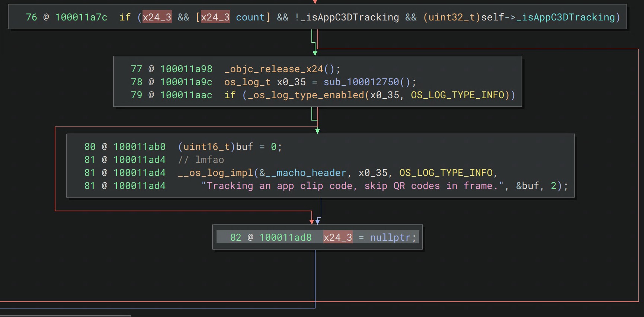Click "Tracking an app clip code" string literal
Viewport: 644px width, 317px height.
[353, 186]
